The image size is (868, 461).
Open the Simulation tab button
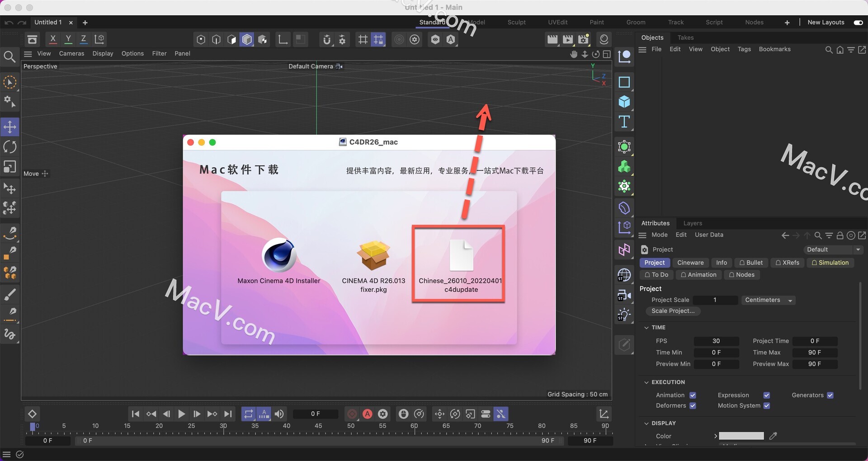830,263
